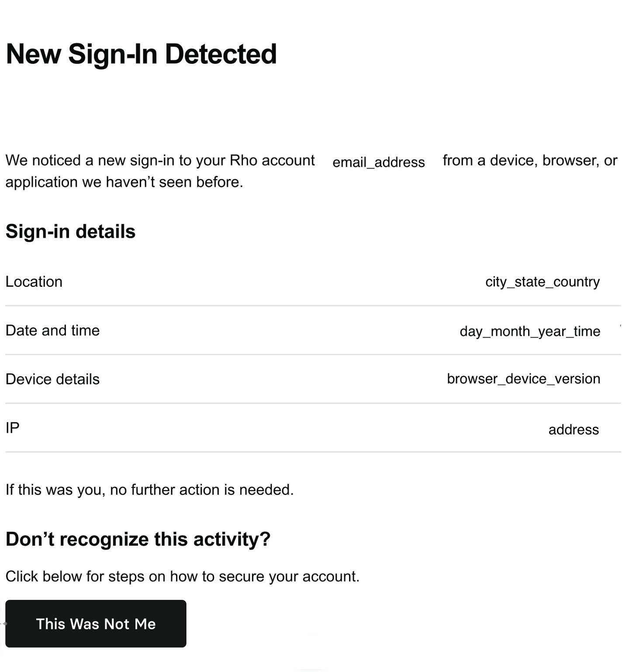The height and width of the screenshot is (672, 629).
Task: Click the "IP" row label
Action: coord(13,427)
